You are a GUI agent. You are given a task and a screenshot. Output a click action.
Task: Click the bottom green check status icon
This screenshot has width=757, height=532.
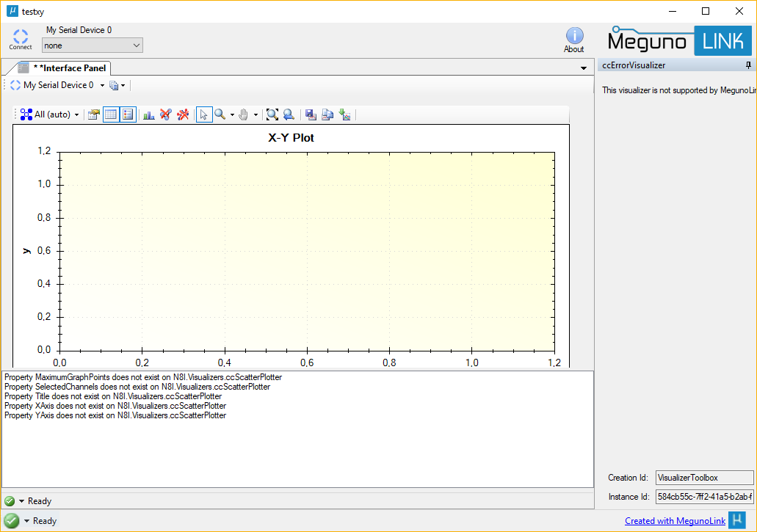coord(12,521)
